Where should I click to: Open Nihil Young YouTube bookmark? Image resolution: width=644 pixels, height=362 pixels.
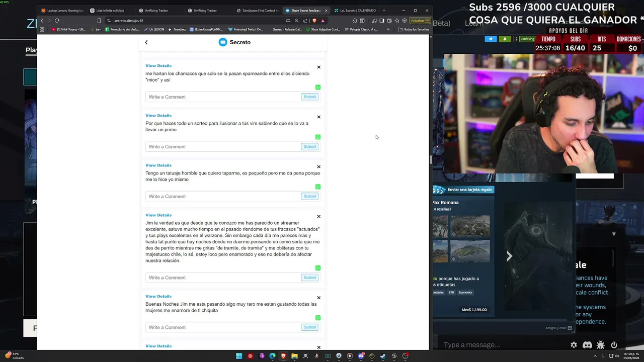(69, 29)
